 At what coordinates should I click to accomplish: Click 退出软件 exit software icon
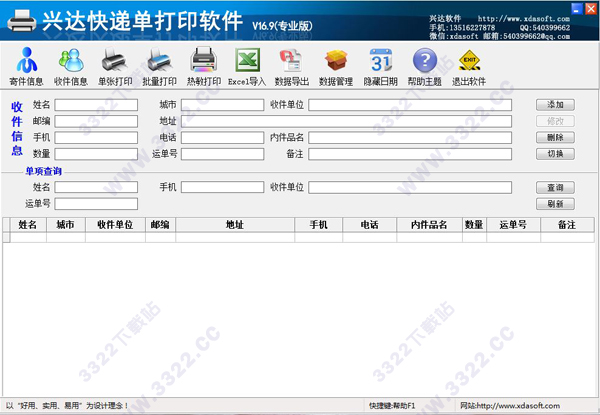(469, 66)
